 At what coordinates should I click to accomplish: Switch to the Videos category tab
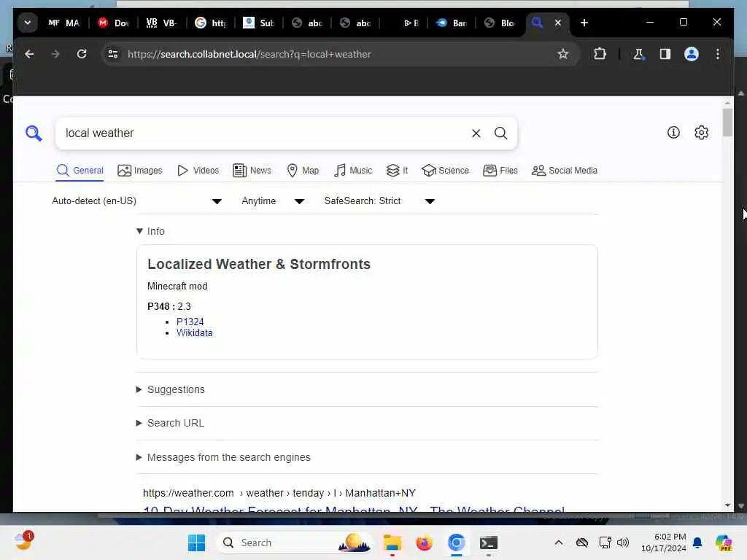(198, 171)
